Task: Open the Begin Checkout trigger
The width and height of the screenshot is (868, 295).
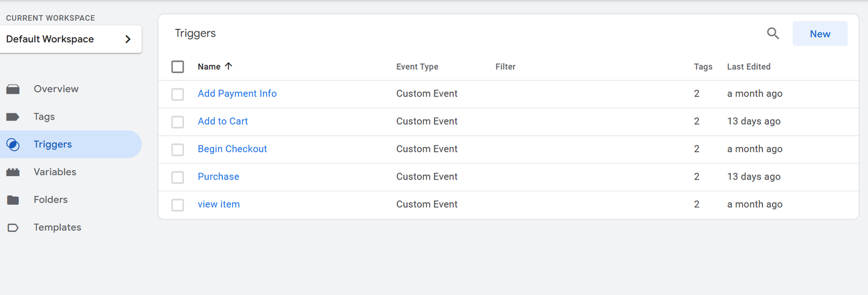Action: [232, 149]
